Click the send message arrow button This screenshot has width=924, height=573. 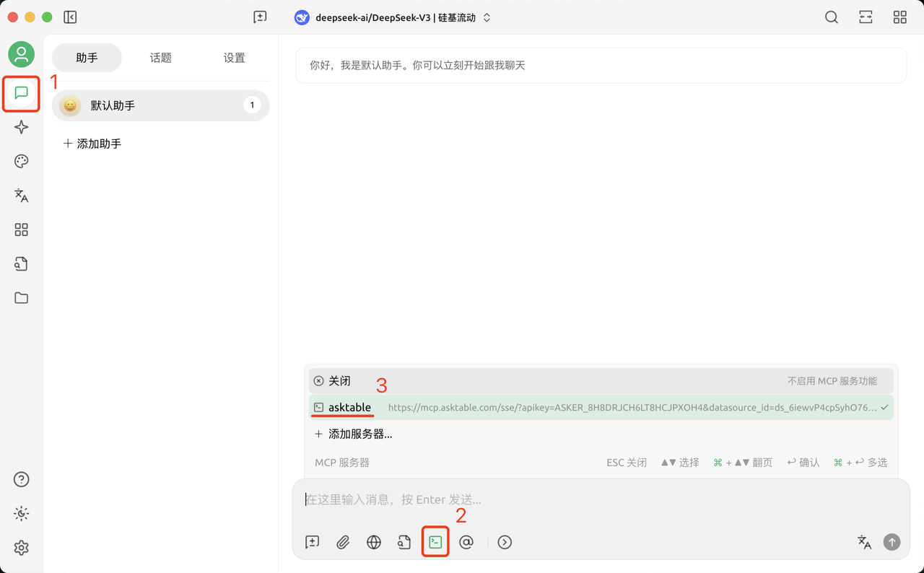pos(892,542)
